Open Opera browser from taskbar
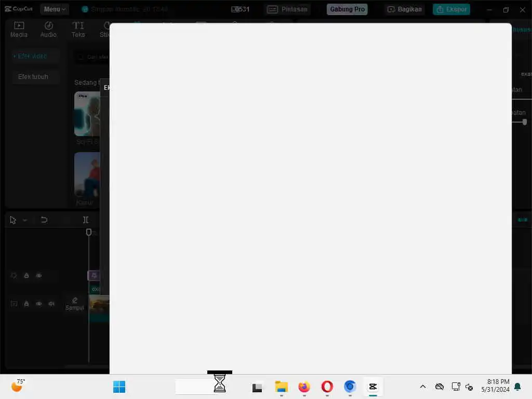532x399 pixels. 327,387
